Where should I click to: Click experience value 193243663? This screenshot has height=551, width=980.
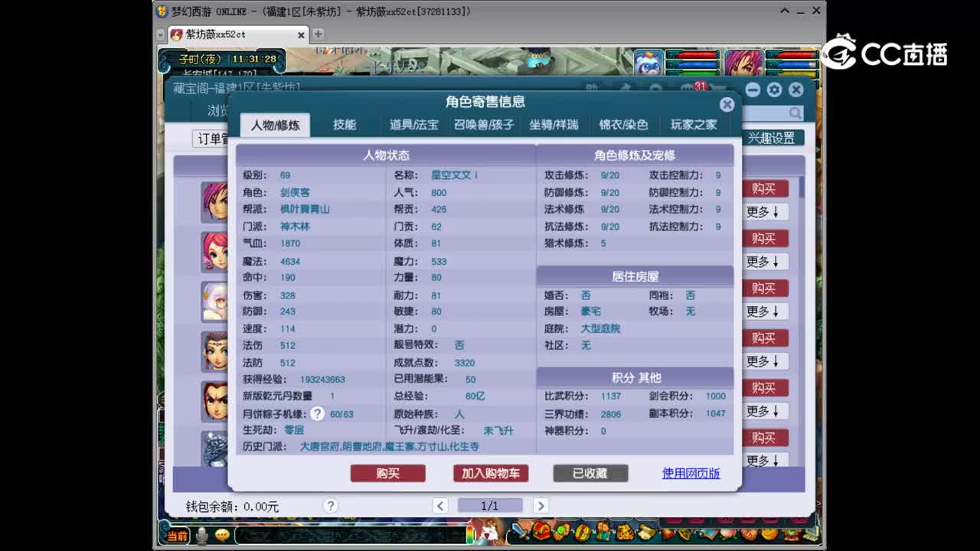(322, 380)
